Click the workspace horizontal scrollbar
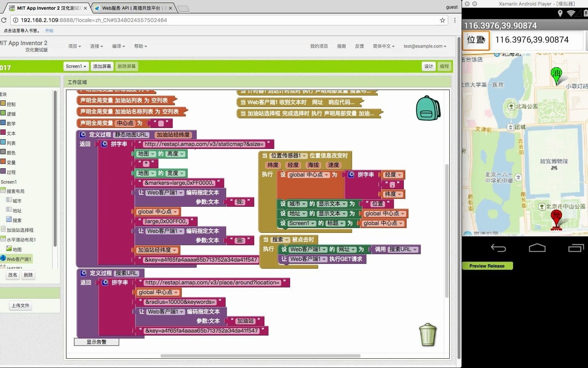 pyautogui.click(x=260, y=356)
